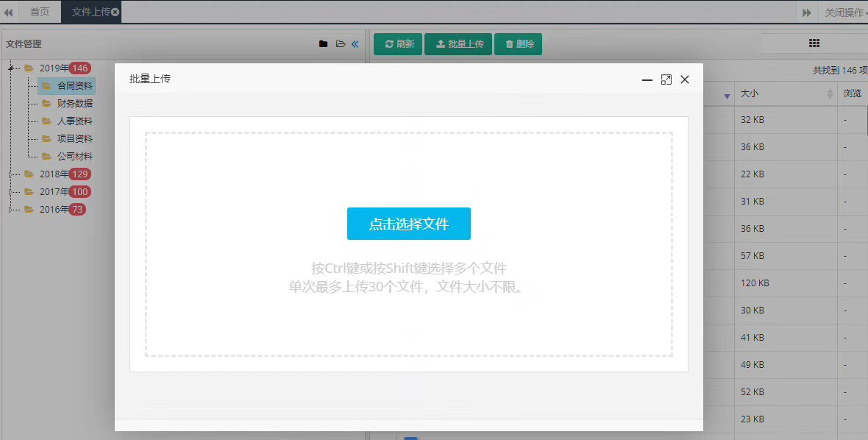
Task: Close the 文件上传 tab using its x icon
Action: point(115,13)
